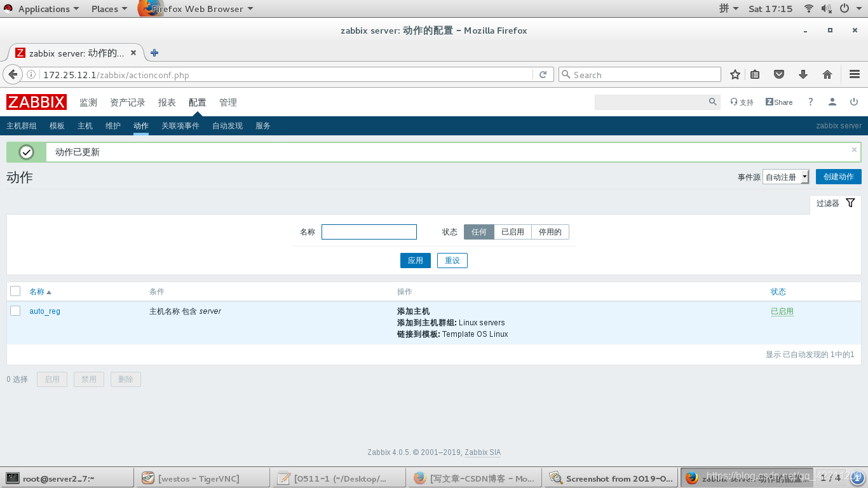Go to 模板 submenu

point(57,126)
